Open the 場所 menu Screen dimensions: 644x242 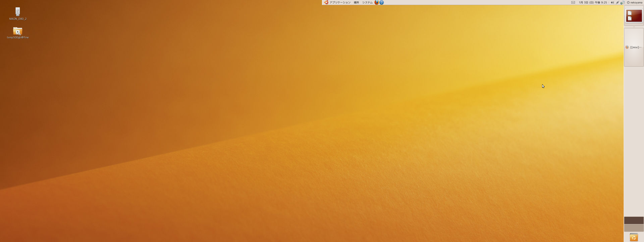(x=356, y=2)
